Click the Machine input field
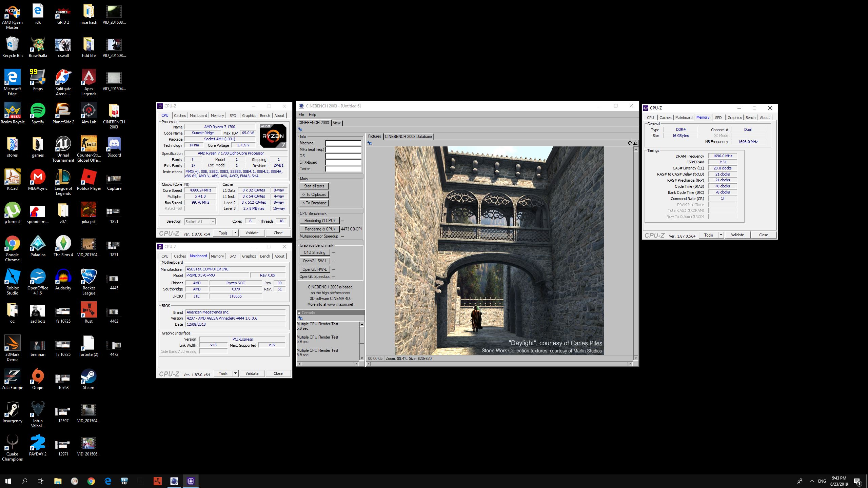Viewport: 868px width, 488px height. tap(343, 143)
